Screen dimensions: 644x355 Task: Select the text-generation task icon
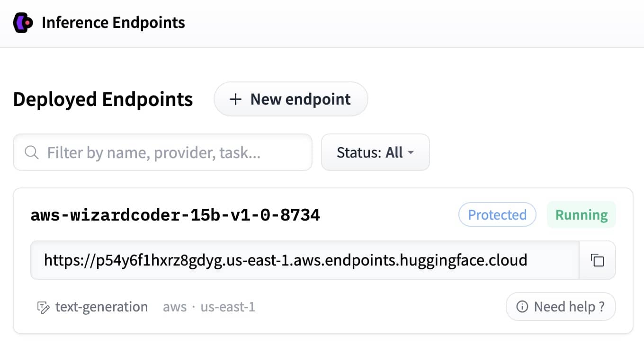(43, 307)
